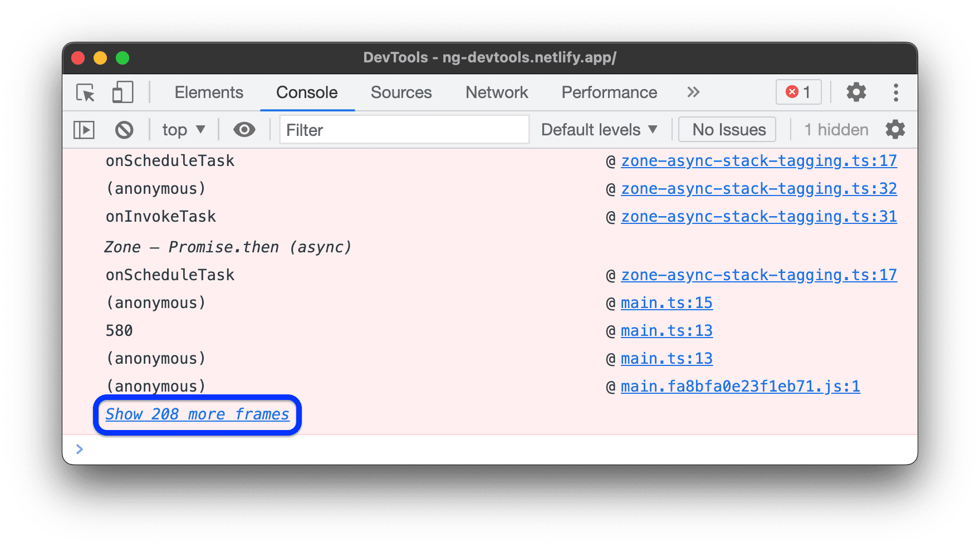980x547 pixels.
Task: Open DevTools settings gear in main toolbar
Action: point(856,92)
